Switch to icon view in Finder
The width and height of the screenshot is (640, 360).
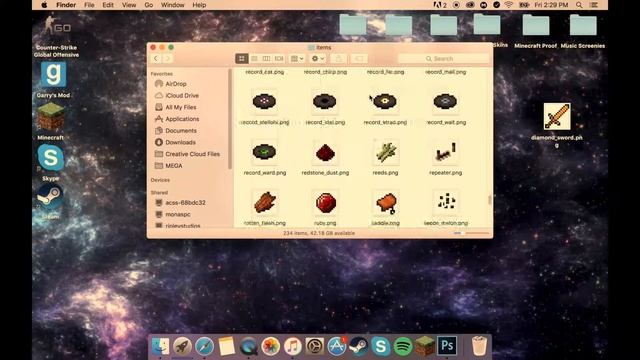pyautogui.click(x=242, y=59)
